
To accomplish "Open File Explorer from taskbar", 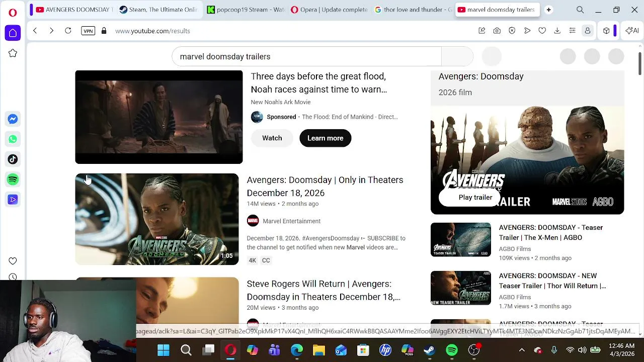I will pyautogui.click(x=319, y=350).
